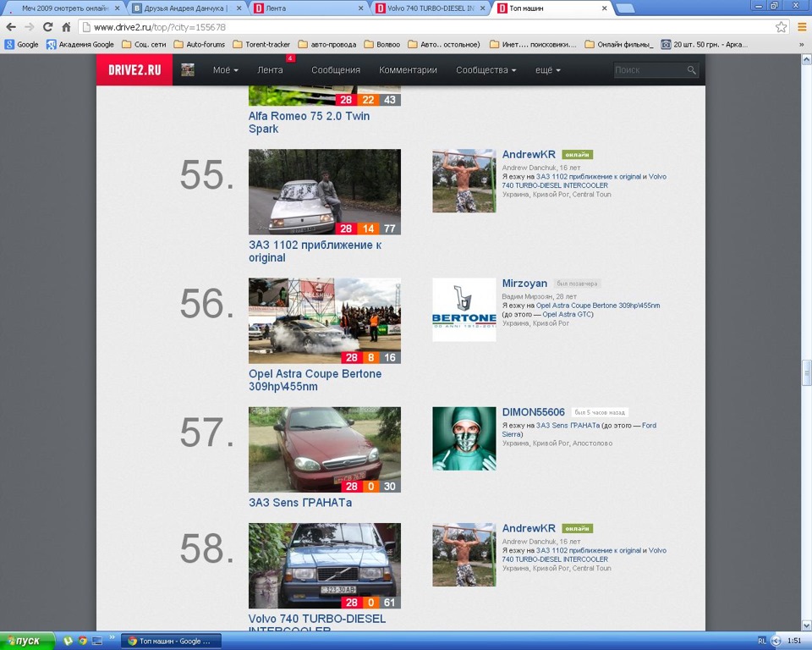Screen dimensions: 812x650
Task: Open the Auto-forums bookmarks folder
Action: pos(200,45)
